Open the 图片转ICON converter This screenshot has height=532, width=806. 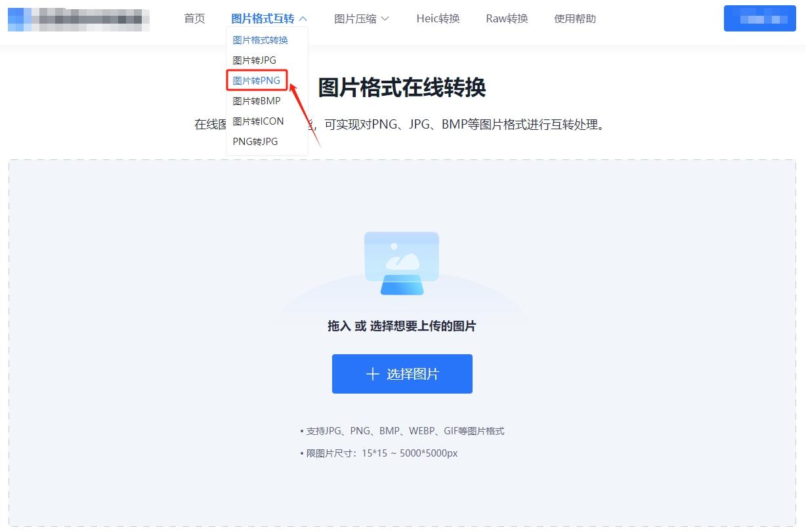[x=258, y=121]
